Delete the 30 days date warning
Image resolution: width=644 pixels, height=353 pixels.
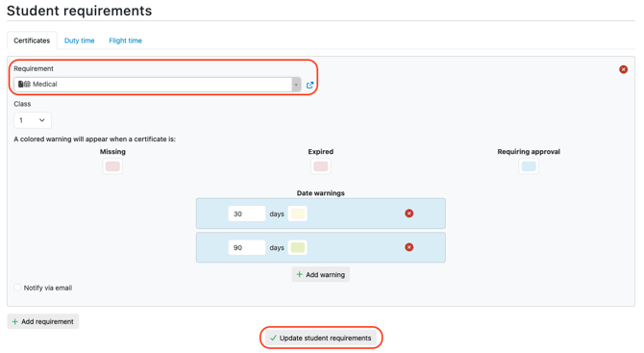point(409,214)
